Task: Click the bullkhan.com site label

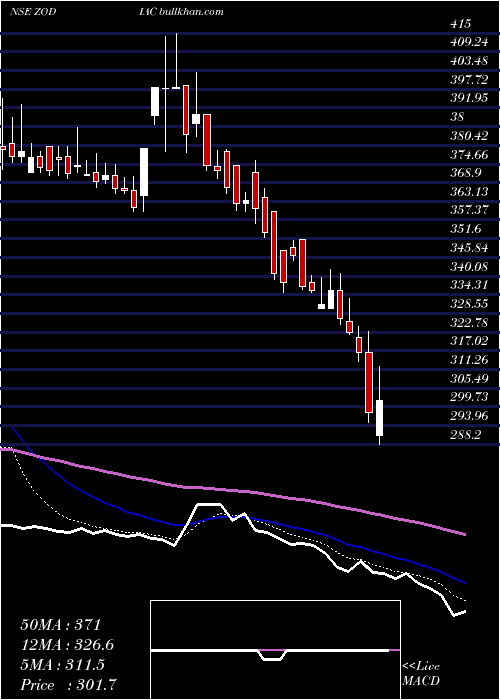Action: click(x=191, y=12)
